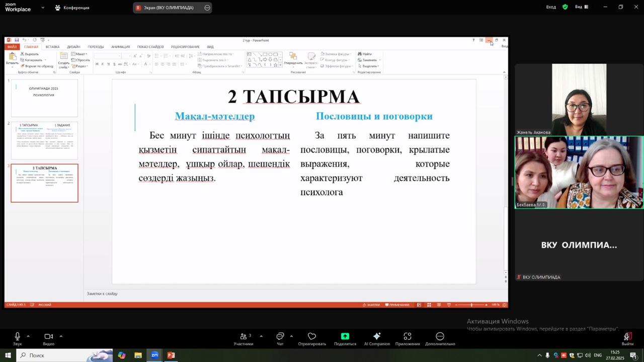Viewport: 644px width, 362px height.
Task: Open the Участники participants panel
Action: pyautogui.click(x=244, y=337)
